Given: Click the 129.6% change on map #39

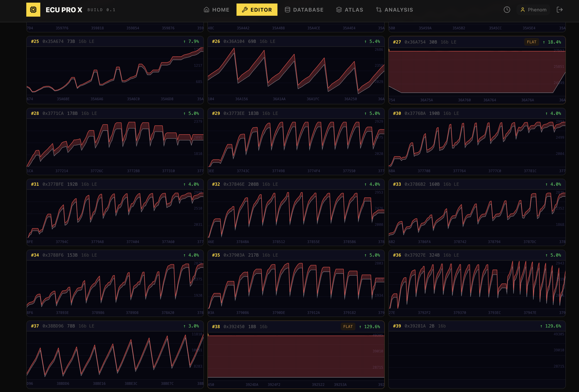Looking at the screenshot, I should 550,326.
